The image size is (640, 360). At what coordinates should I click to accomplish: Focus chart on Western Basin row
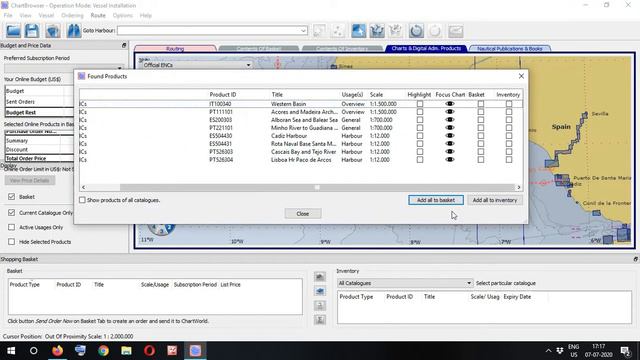click(450, 104)
